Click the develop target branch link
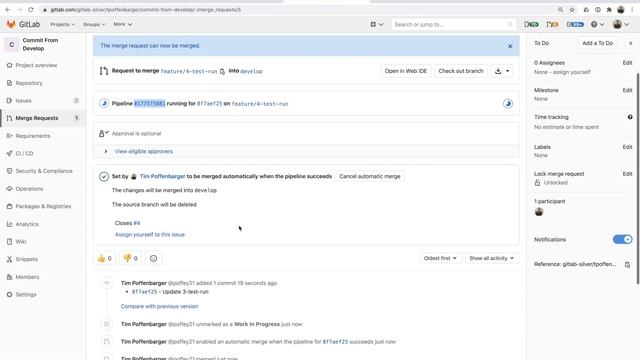 tap(251, 71)
